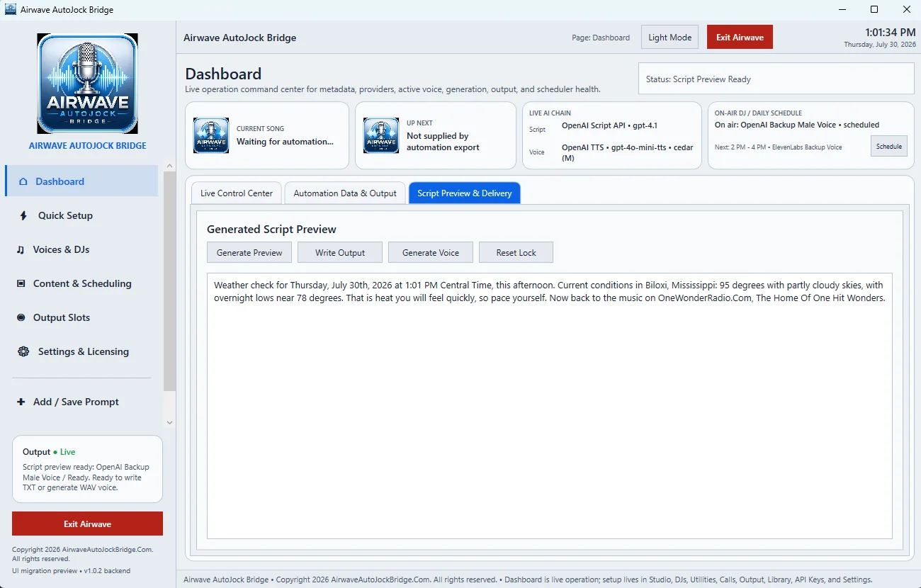Click the Generate Voice button
921x588 pixels.
click(x=431, y=252)
